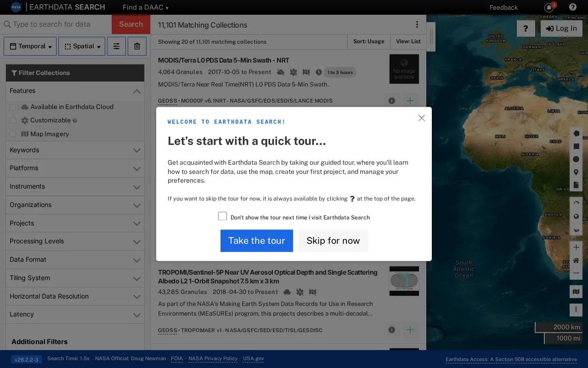Viewport: 588px width, 368px height.
Task: Open the Temporal filter dropdown
Action: (x=30, y=46)
